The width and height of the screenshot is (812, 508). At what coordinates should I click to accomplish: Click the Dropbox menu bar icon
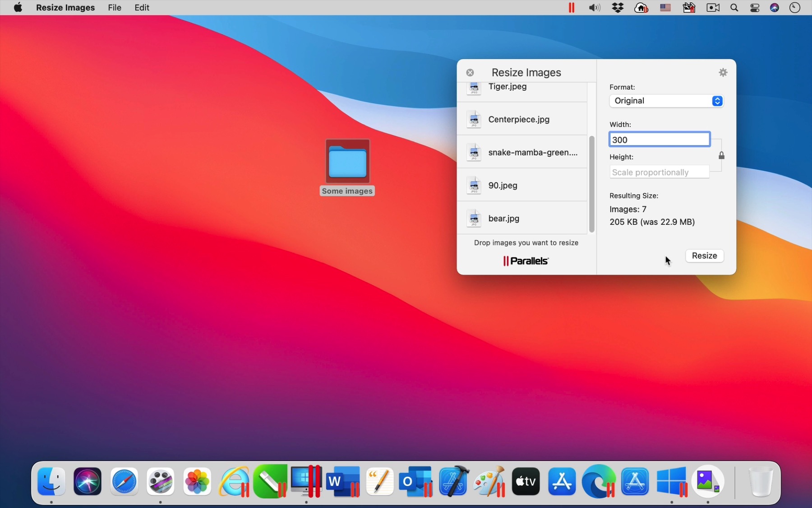coord(618,8)
